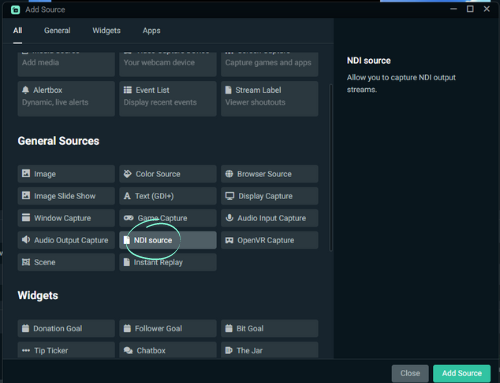Image resolution: width=500 pixels, height=383 pixels.
Task: Select the Browser Source globe icon
Action: pyautogui.click(x=229, y=174)
